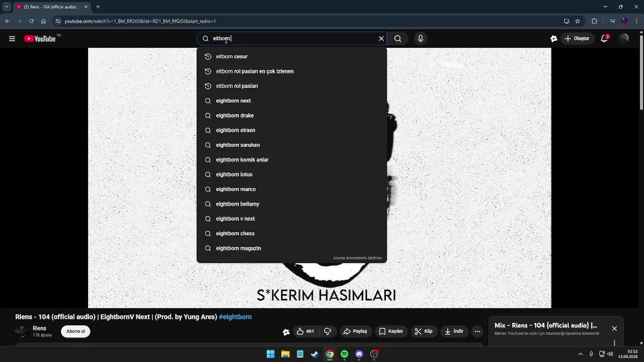Open Chrome three-dot menu
This screenshot has width=644, height=362.
636,21
